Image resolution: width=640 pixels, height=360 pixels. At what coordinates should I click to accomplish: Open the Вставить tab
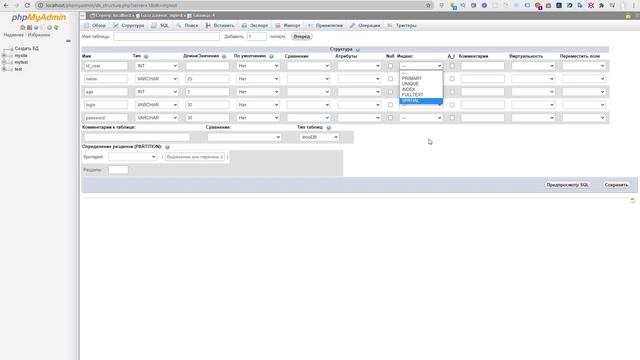pos(220,25)
